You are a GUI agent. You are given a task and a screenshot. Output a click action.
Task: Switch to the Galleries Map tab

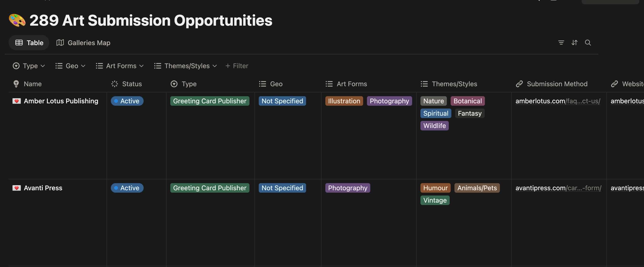83,43
